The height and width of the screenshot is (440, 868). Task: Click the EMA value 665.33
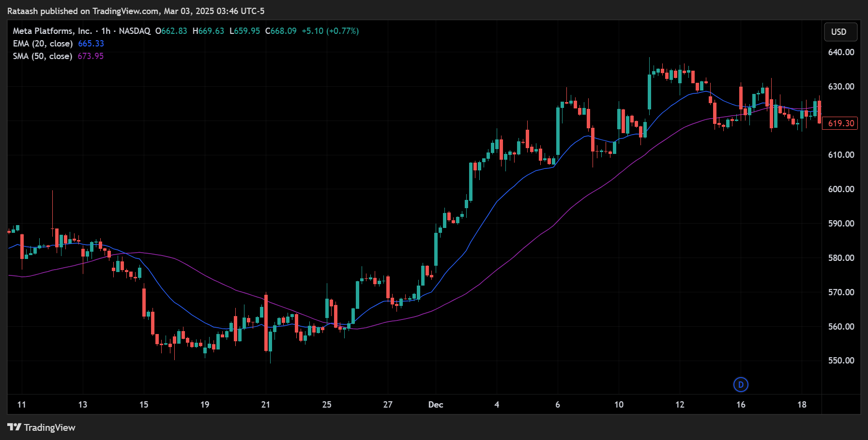pyautogui.click(x=91, y=44)
